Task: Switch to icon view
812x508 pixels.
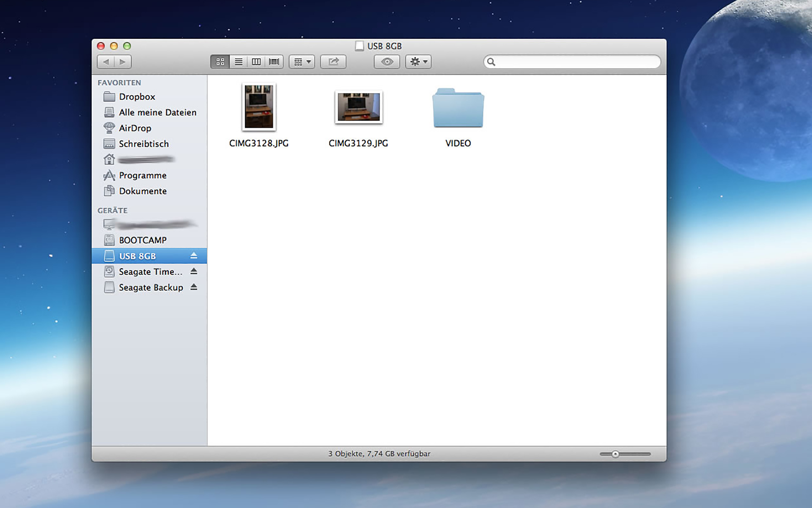Action: coord(220,62)
